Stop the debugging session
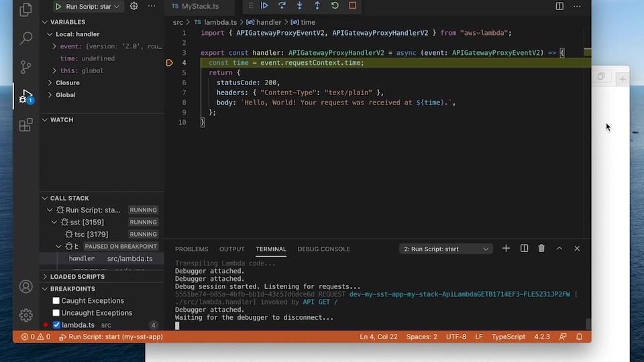The height and width of the screenshot is (362, 644). pos(353,6)
